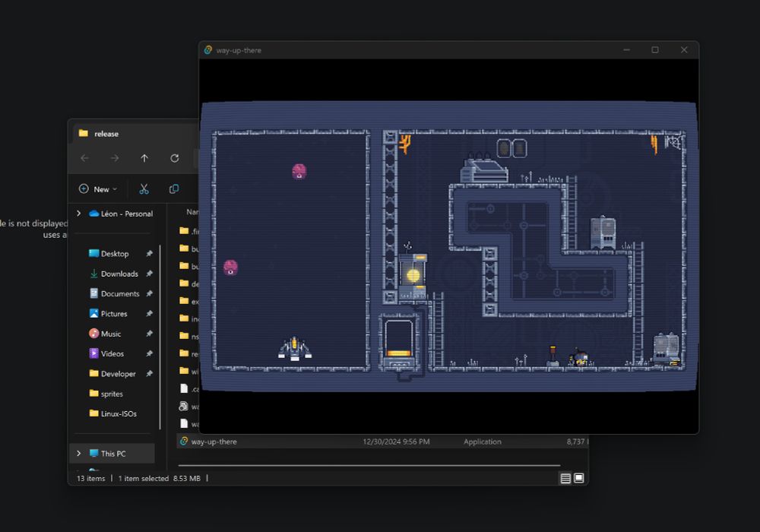Switch to the large thumbnails view icon
760x532 pixels.
578,478
